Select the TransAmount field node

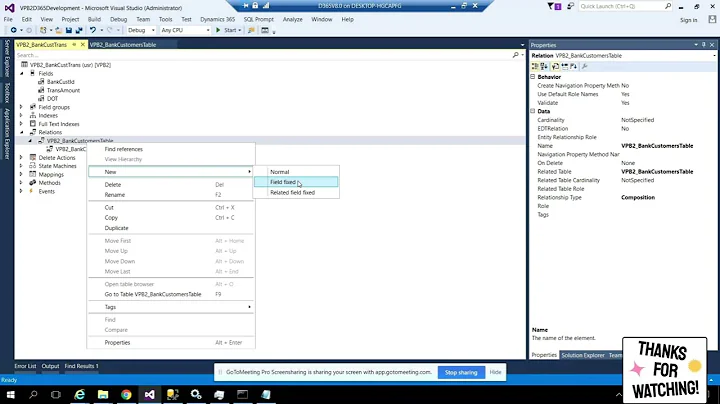tap(63, 90)
